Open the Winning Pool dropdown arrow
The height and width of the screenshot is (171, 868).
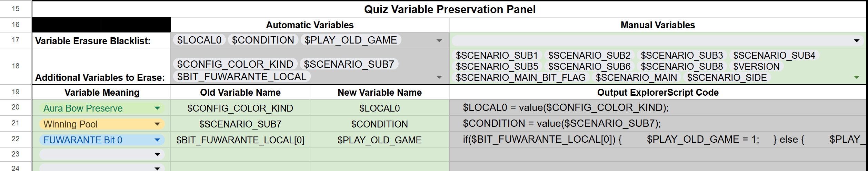click(157, 124)
